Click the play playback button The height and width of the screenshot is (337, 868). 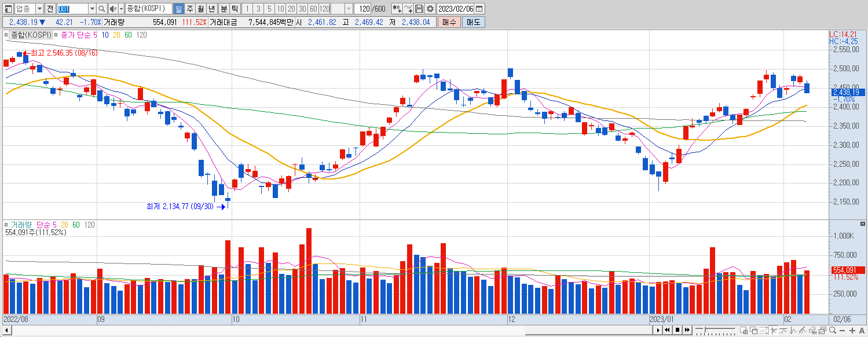click(658, 330)
